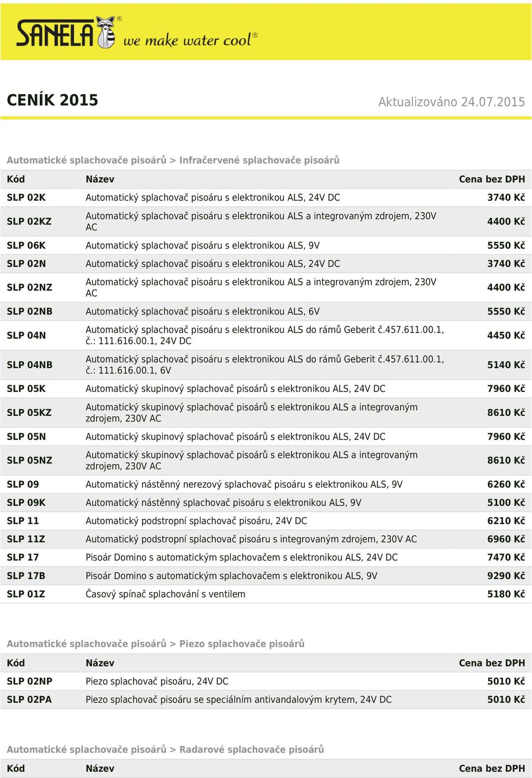Image resolution: width=532 pixels, height=778 pixels.
Task: Click the Cena bez DPH header in first table
Action: (x=492, y=179)
